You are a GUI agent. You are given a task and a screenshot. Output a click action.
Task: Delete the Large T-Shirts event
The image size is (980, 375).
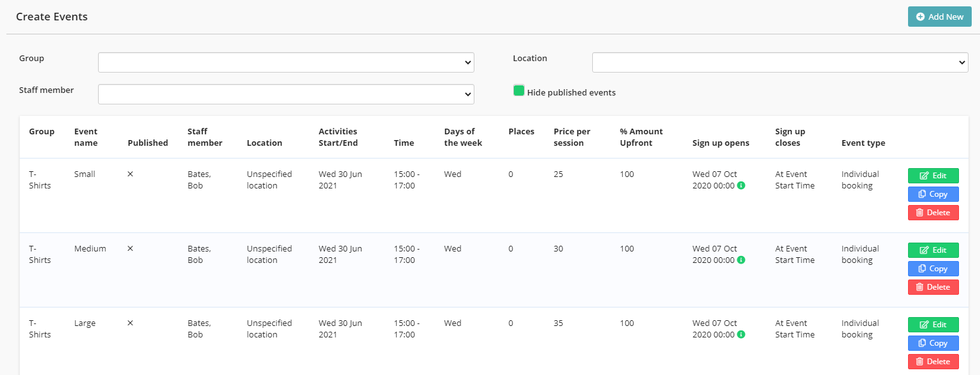coord(933,362)
